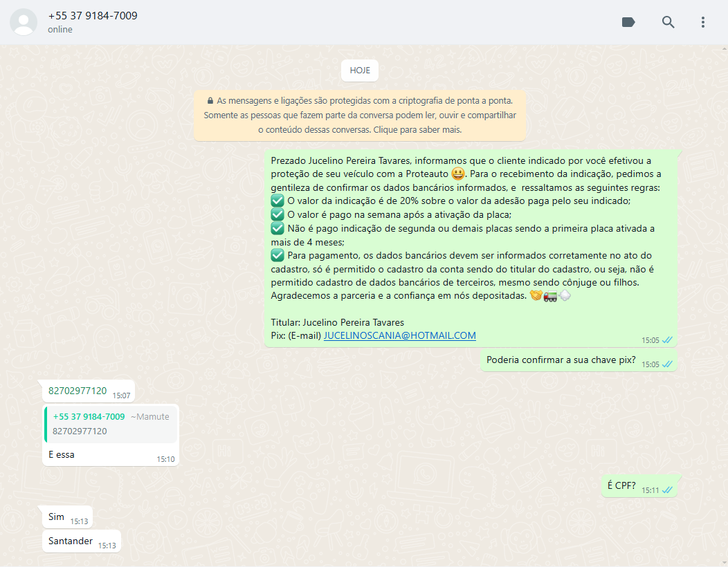Viewport: 728px width, 567px height.
Task: Click the HOJE date chip
Action: coord(360,71)
